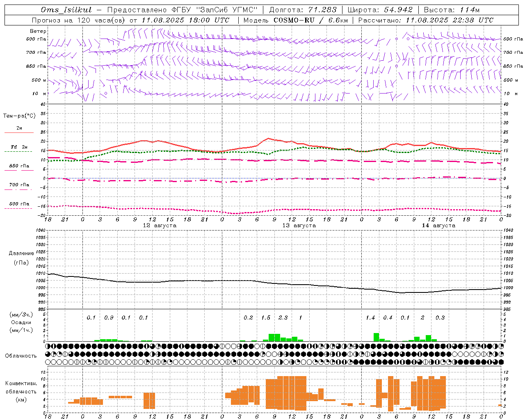525x420 pixels.
Task: Click the 500 гПа temperature legend entry
Action: (x=19, y=204)
